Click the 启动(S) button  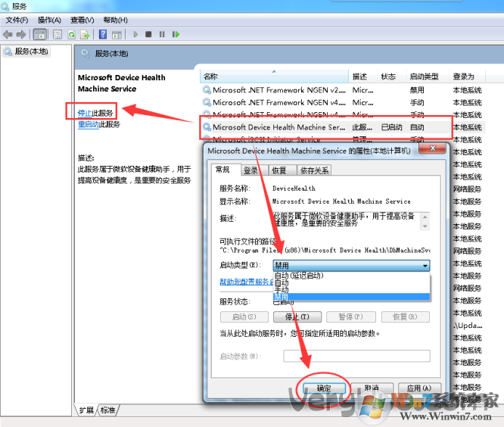click(244, 316)
